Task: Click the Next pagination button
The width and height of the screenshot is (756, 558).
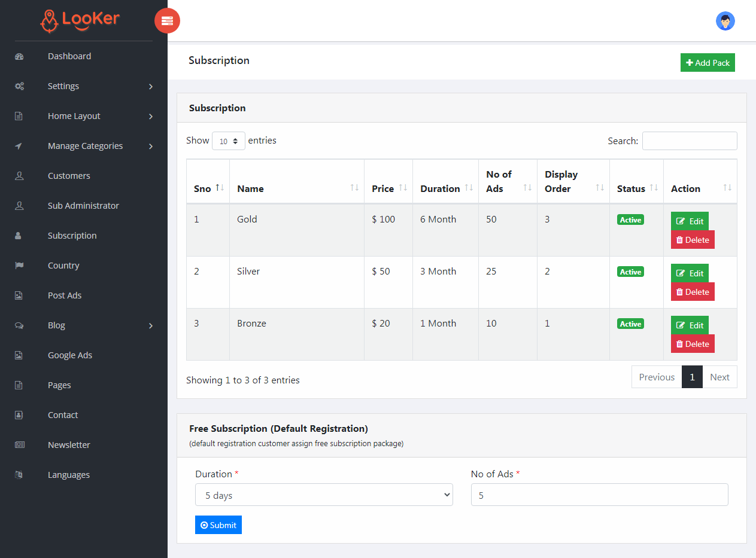Action: [x=719, y=377]
